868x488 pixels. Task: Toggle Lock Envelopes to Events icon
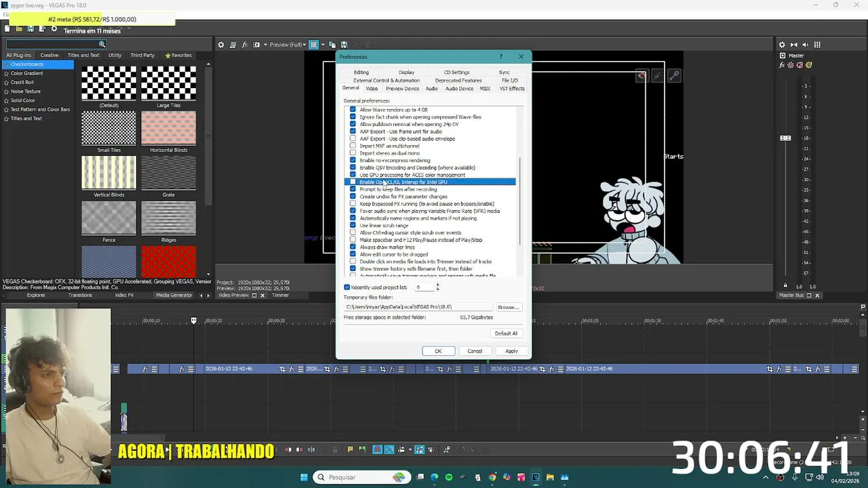[419, 449]
